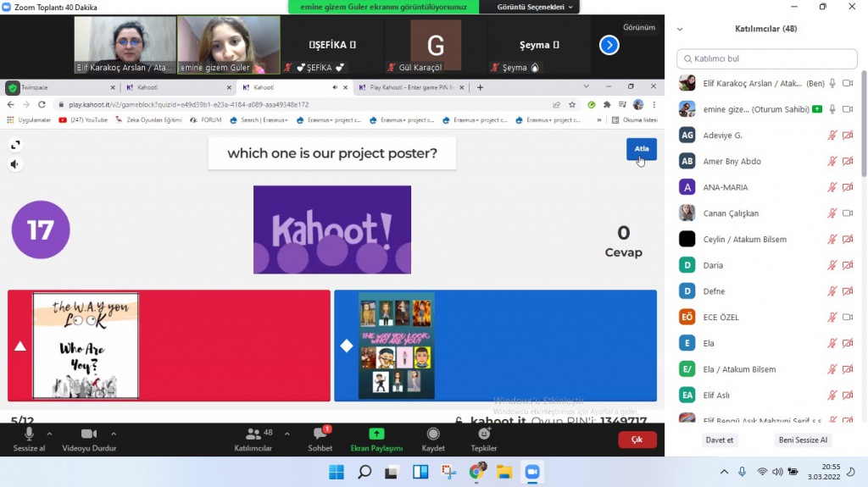Click browser back arrow
The height and width of the screenshot is (487, 868).
click(x=10, y=104)
